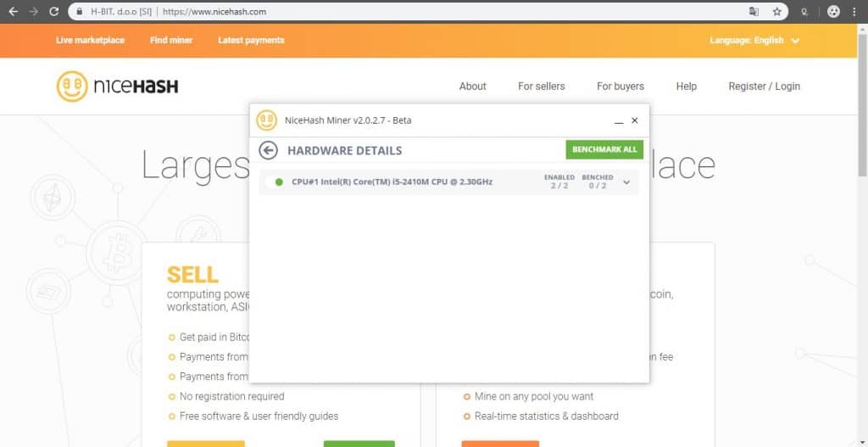The height and width of the screenshot is (447, 868).
Task: Expand the CPU#1 device details chevron
Action: tap(626, 182)
